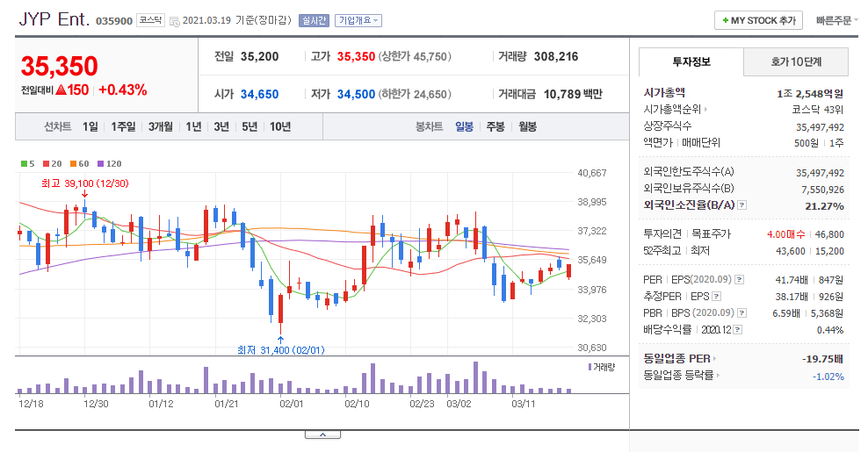This screenshot has height=452, width=868.
Task: Select 3년 line chart period
Action: (x=221, y=126)
